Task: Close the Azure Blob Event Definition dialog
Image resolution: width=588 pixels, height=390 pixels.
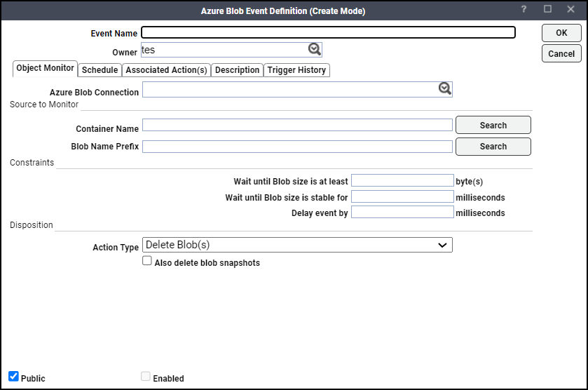Action: pyautogui.click(x=570, y=9)
